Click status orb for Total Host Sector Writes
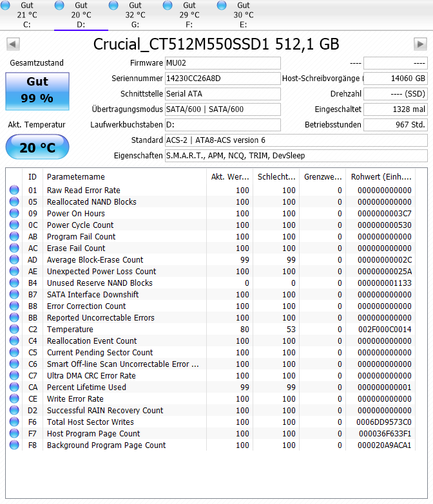This screenshot has height=504, width=433. click(x=14, y=422)
